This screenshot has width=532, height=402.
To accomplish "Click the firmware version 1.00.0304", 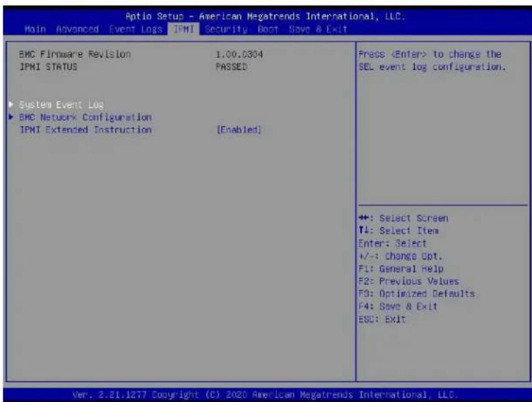I will (x=239, y=54).
